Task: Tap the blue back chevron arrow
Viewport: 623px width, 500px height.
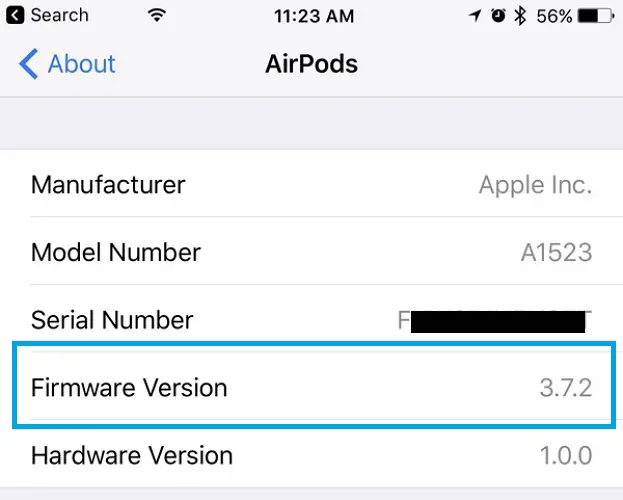Action: pos(29,65)
